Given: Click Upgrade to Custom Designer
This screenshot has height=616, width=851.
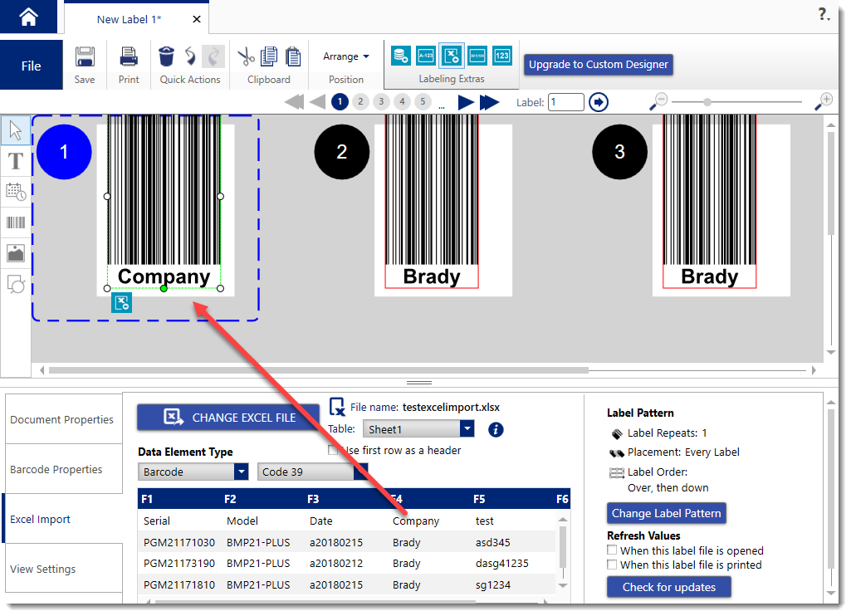Looking at the screenshot, I should click(x=598, y=64).
